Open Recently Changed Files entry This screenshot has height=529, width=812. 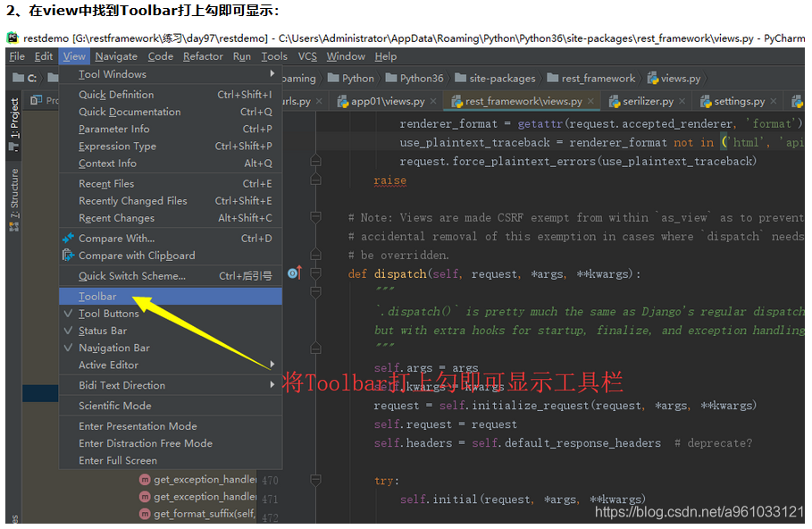click(171, 201)
